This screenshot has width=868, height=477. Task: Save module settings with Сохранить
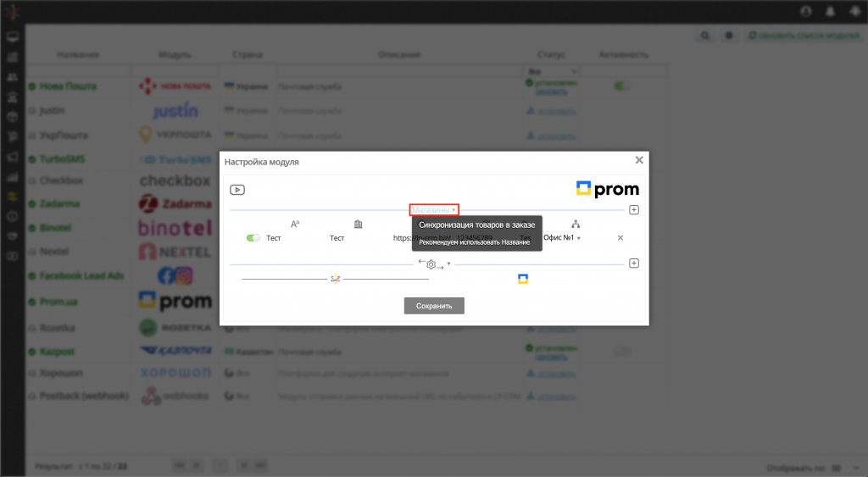coord(434,306)
